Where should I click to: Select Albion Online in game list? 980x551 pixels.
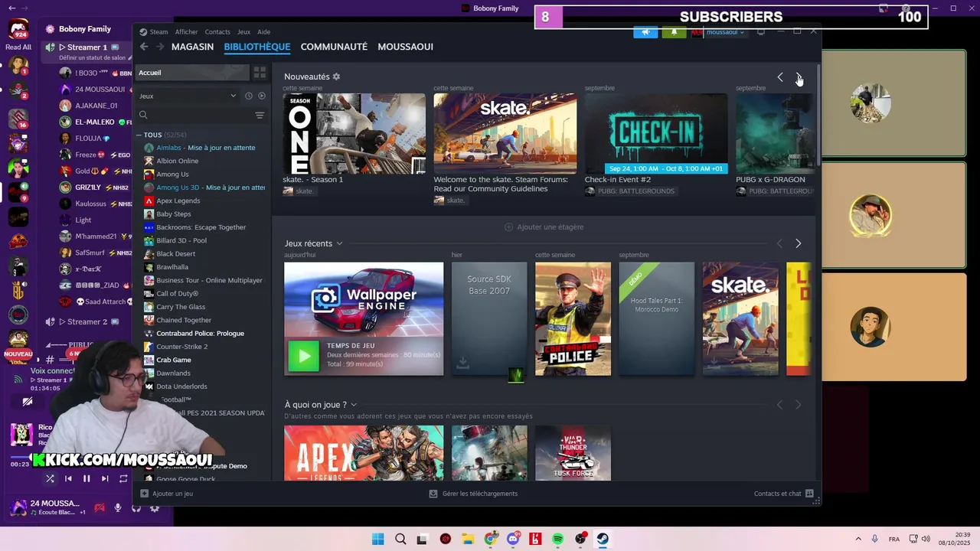point(177,161)
